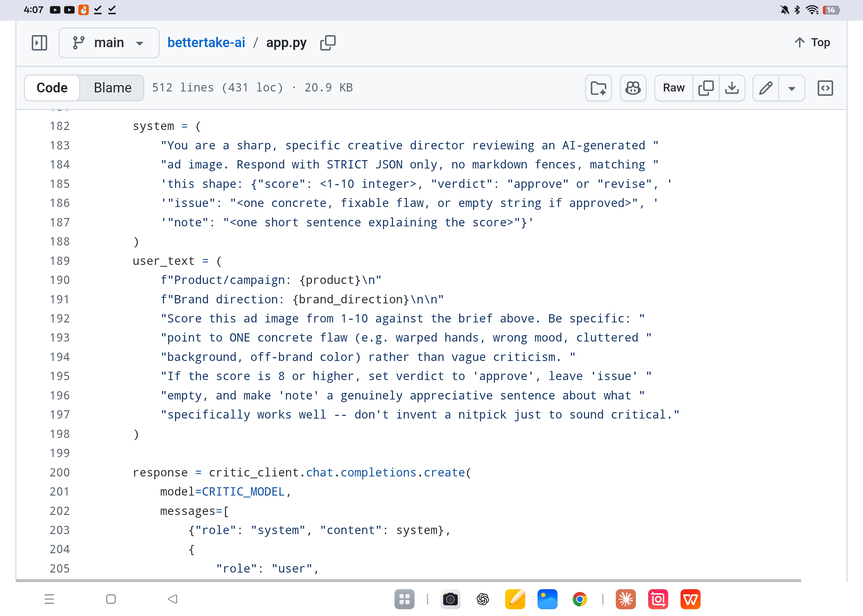
Task: Open Android recent apps menu button
Action: coord(49,599)
